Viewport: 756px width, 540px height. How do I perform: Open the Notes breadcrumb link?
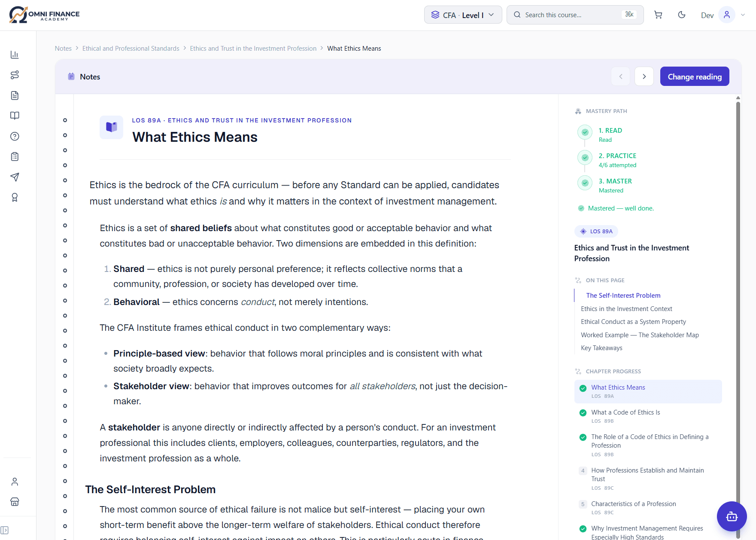[63, 49]
